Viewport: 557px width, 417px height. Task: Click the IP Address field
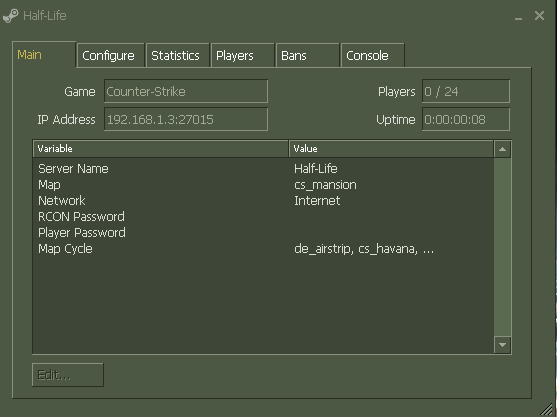pyautogui.click(x=186, y=119)
